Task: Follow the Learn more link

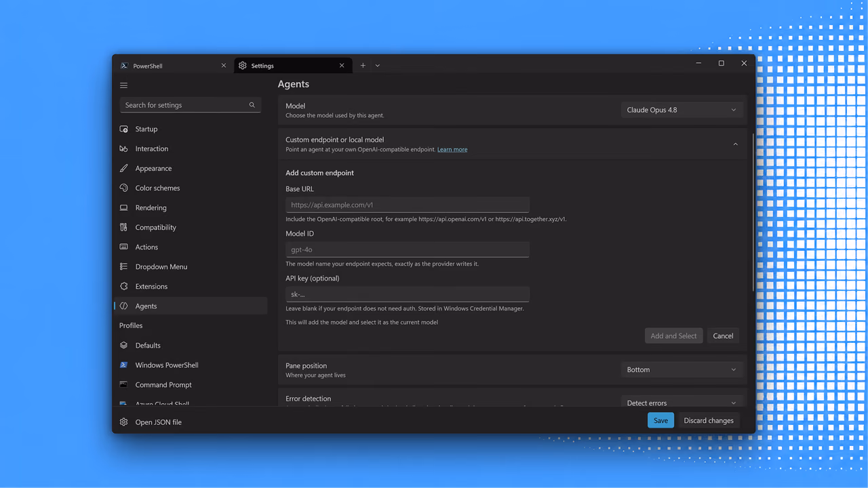Action: [x=452, y=149]
